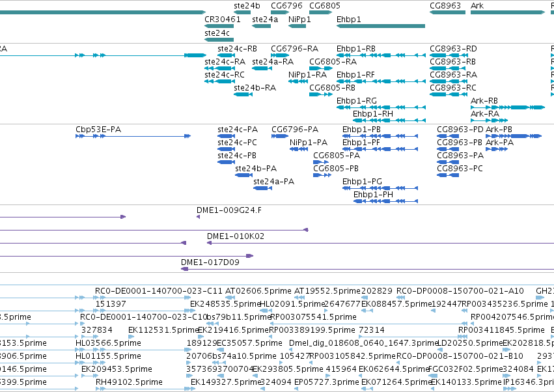Select protein Ark-PB
The image size is (554, 392).
point(514,136)
